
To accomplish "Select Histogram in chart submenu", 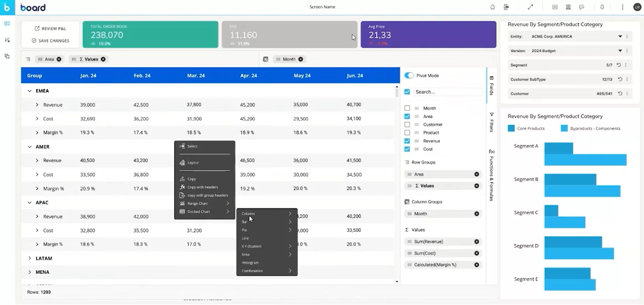I will [267, 263].
